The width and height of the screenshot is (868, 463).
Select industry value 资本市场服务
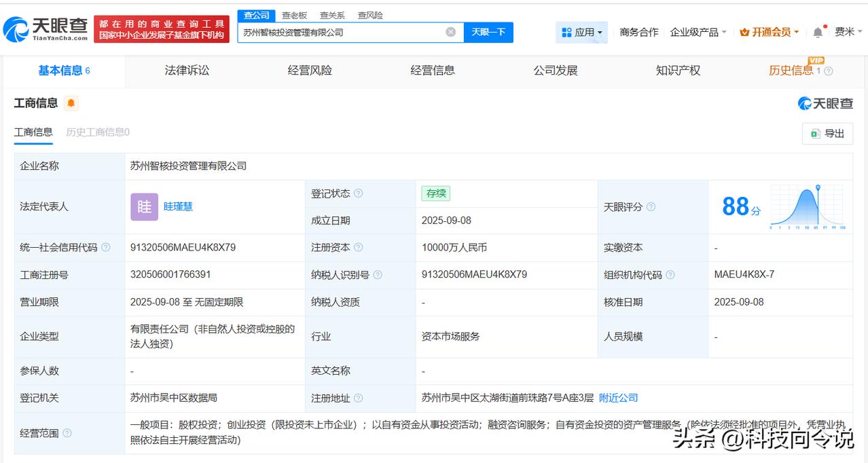click(x=451, y=336)
